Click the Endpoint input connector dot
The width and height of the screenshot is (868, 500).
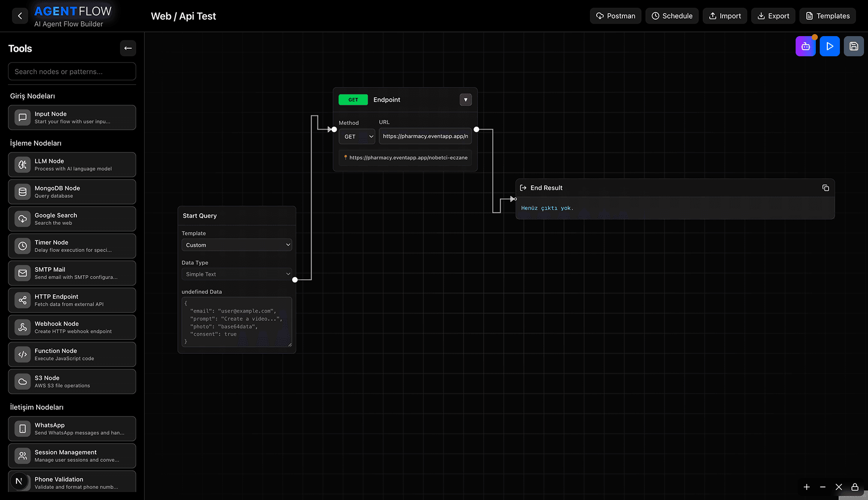click(x=334, y=130)
